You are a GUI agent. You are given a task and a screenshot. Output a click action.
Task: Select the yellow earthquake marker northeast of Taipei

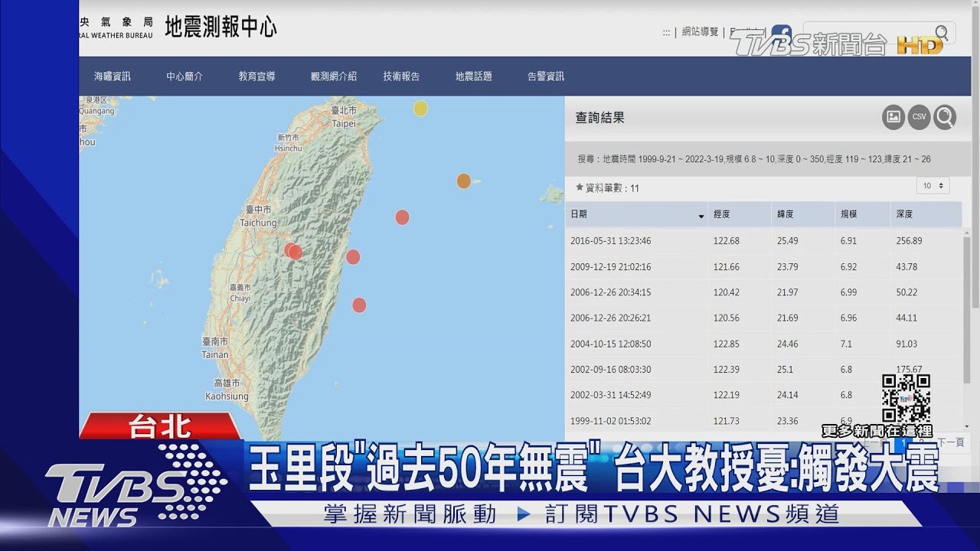(420, 109)
